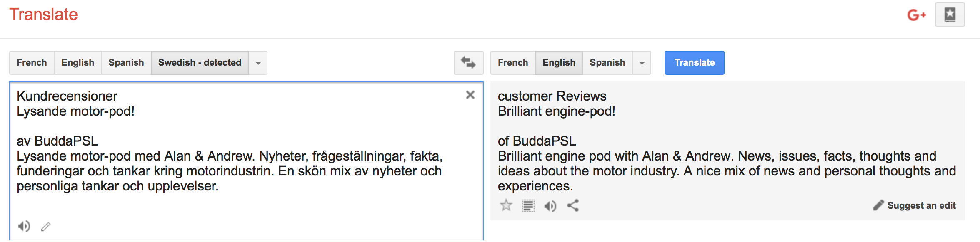
Task: Open handwriting input pencil icon
Action: 46,227
